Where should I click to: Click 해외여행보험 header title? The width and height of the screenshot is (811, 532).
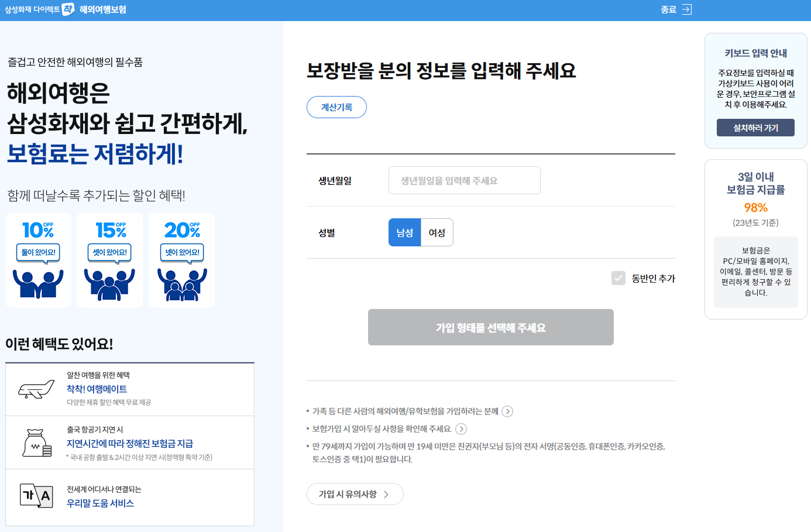[x=103, y=9]
